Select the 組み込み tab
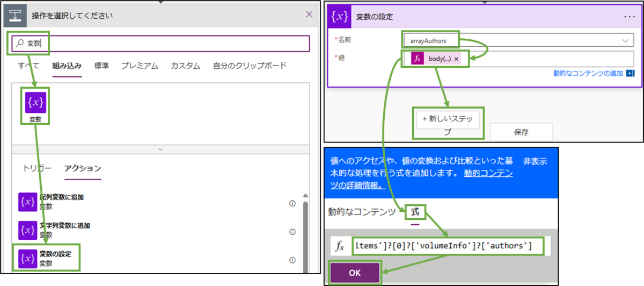The image size is (644, 286). tap(67, 66)
